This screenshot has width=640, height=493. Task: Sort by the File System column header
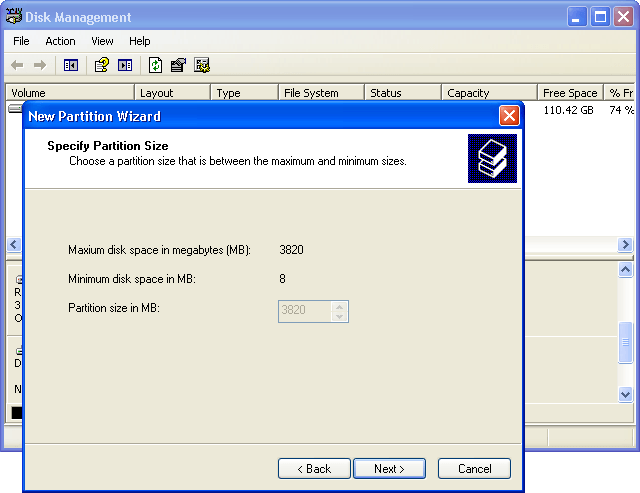(321, 93)
